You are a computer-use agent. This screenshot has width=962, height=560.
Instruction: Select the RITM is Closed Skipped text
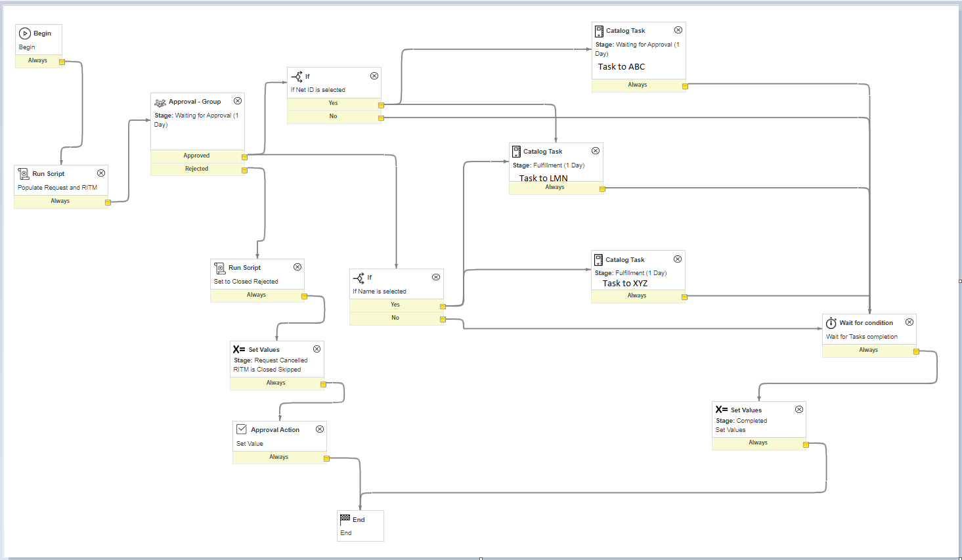267,370
